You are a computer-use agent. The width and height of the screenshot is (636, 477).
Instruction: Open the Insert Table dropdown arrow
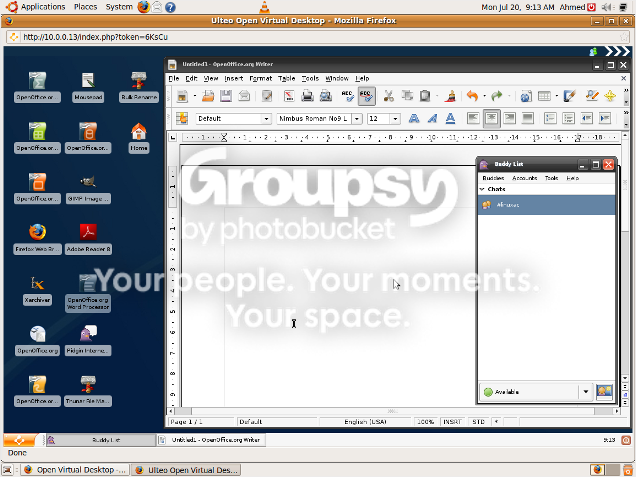556,96
